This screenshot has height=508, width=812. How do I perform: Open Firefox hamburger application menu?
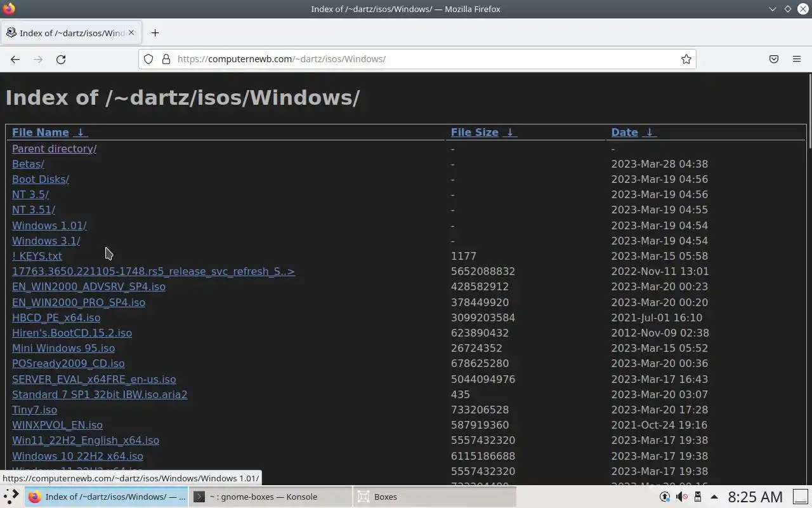tap(797, 59)
